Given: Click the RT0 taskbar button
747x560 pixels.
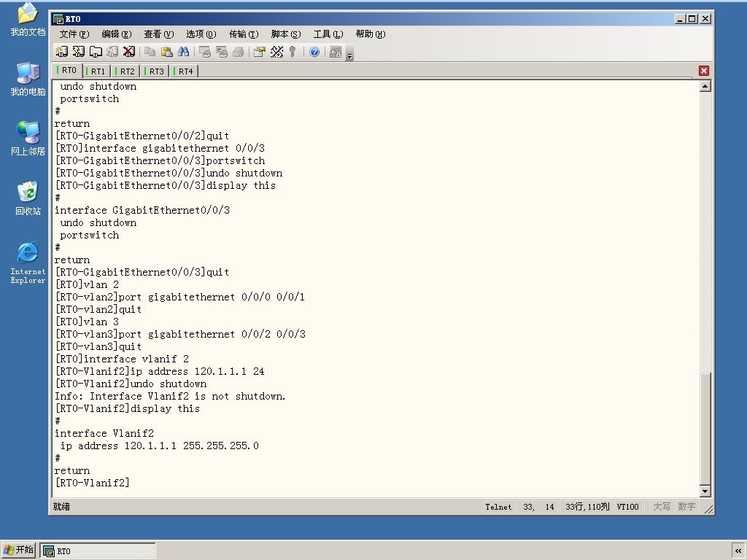Looking at the screenshot, I should point(98,551).
